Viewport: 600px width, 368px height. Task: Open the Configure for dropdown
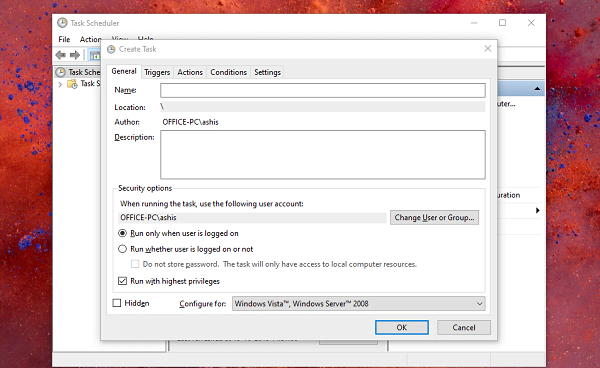359,304
